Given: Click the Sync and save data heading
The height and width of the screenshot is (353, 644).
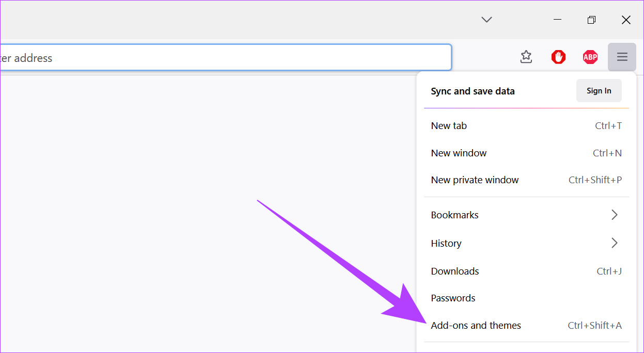Looking at the screenshot, I should [x=473, y=91].
